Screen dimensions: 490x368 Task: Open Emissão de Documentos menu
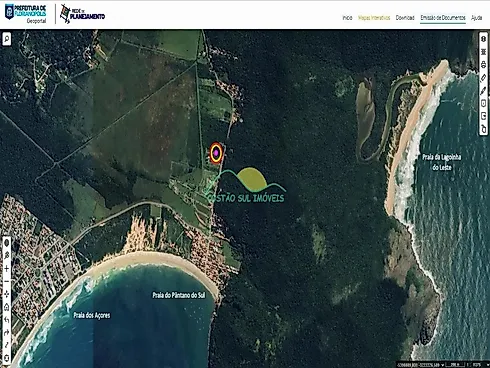443,18
